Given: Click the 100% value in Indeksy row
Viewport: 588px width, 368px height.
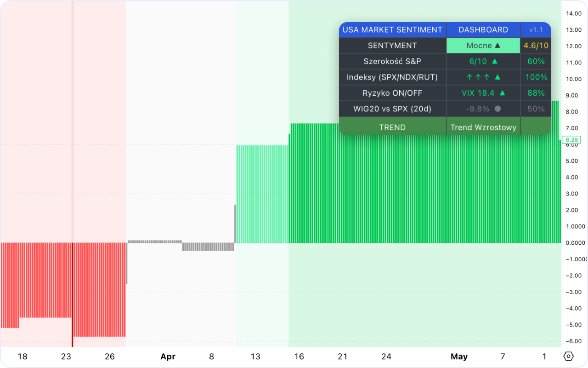Looking at the screenshot, I should [x=536, y=77].
